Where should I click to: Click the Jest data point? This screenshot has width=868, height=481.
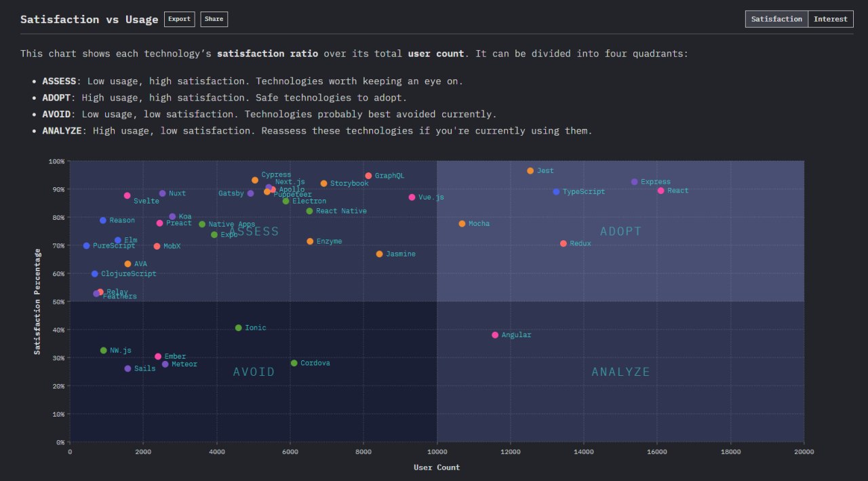[x=530, y=171]
